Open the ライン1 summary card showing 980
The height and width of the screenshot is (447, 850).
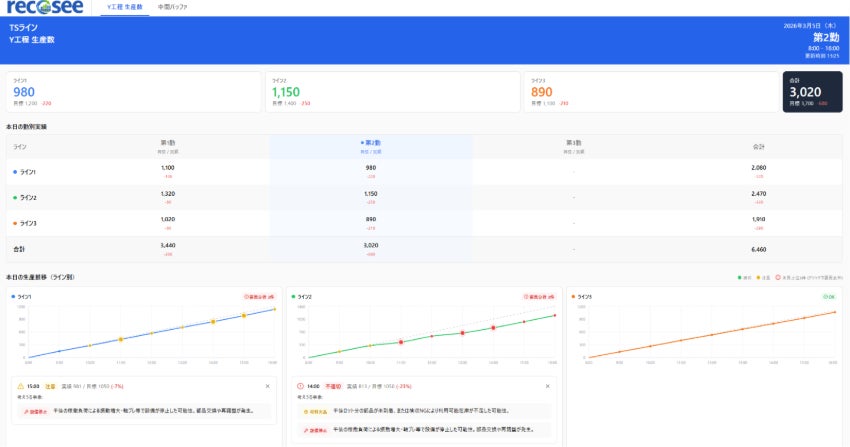(x=133, y=92)
